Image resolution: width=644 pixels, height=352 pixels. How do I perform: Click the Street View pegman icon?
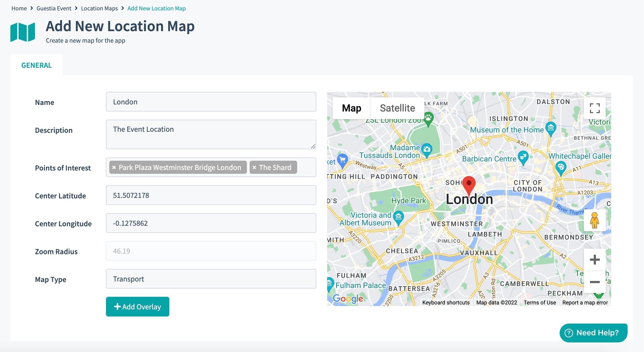point(594,220)
